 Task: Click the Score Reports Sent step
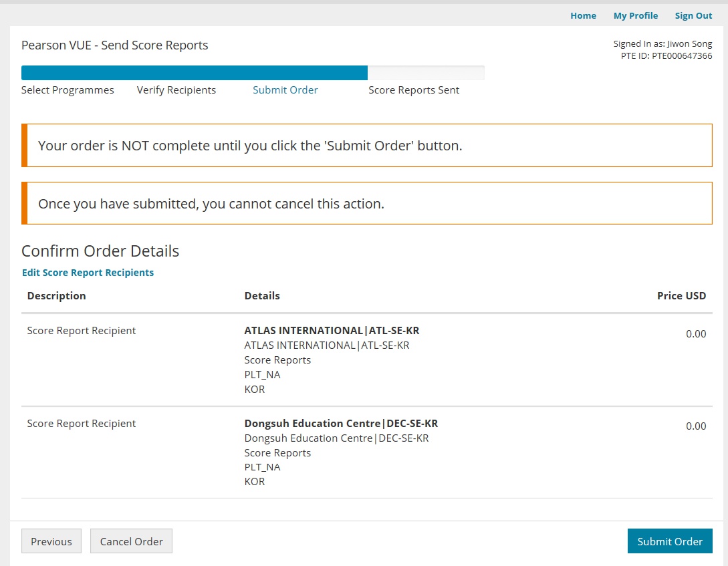414,90
